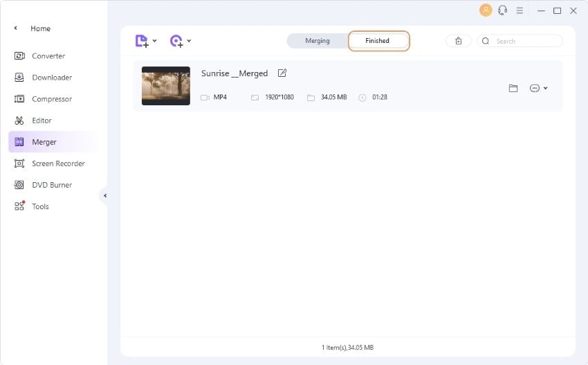
Task: Click the Tools grid icon
Action: (x=19, y=206)
